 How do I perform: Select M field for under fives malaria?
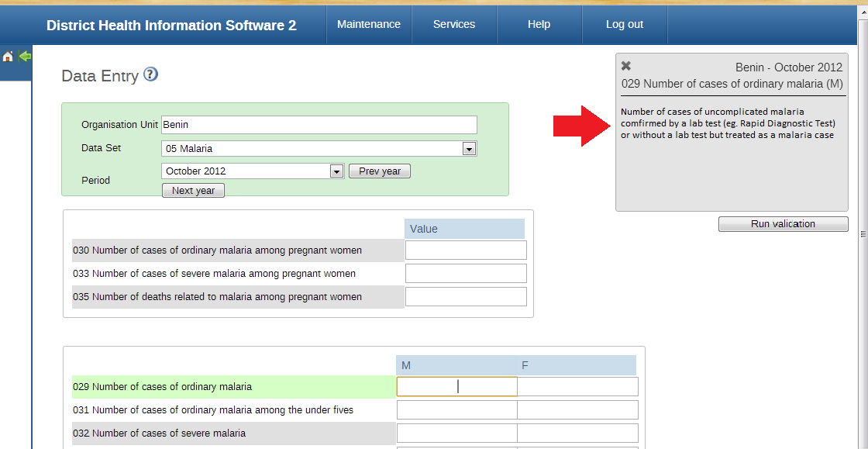pos(456,409)
